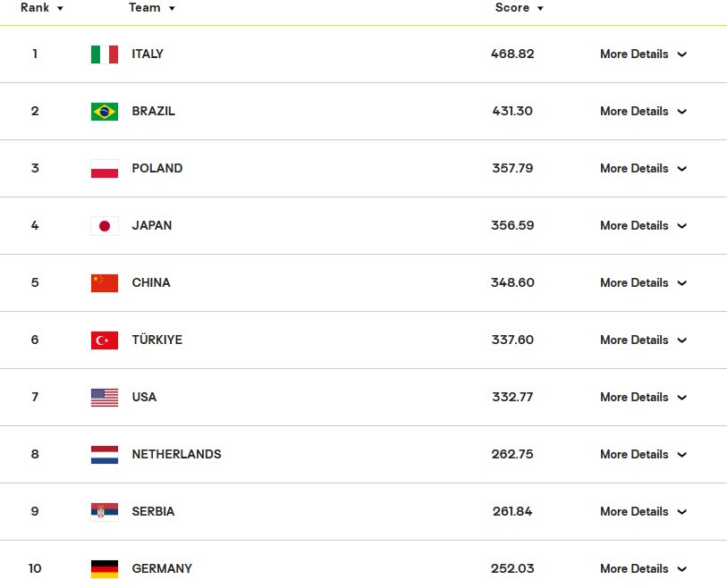Image resolution: width=727 pixels, height=588 pixels.
Task: Click the Italy flag icon
Action: (105, 55)
